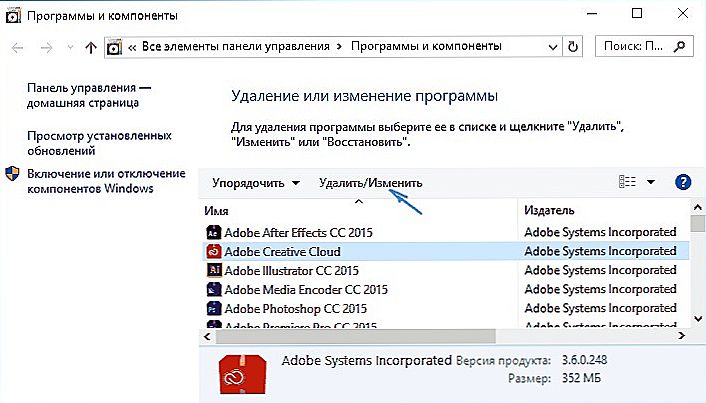Click the Adobe Creative Cloud list icon
Screen dimensions: 706x403
point(213,251)
